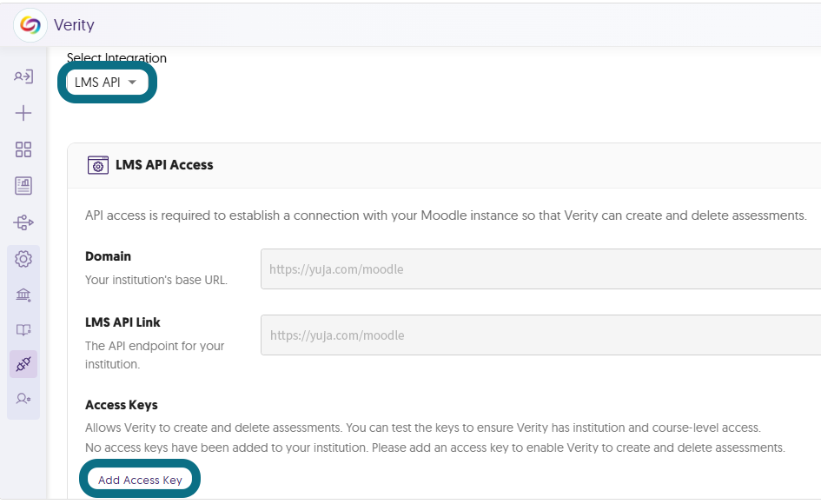821x504 pixels.
Task: Click the LMS API Access heading
Action: (x=164, y=165)
